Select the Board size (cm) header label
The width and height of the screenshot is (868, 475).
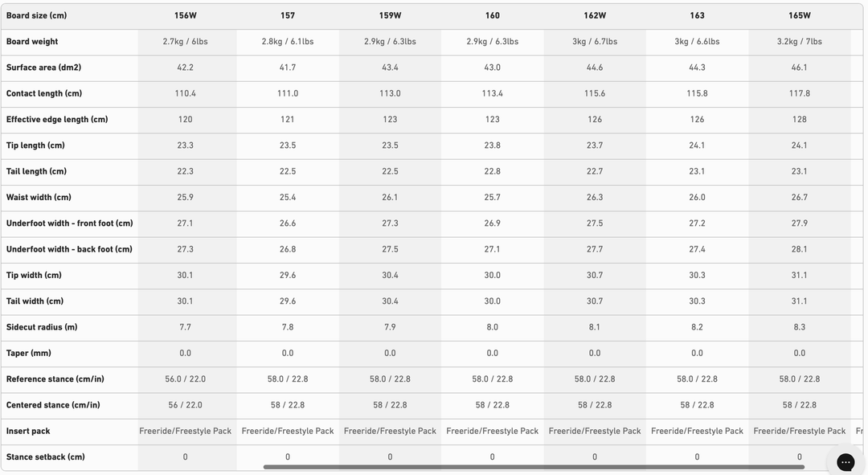tap(36, 15)
